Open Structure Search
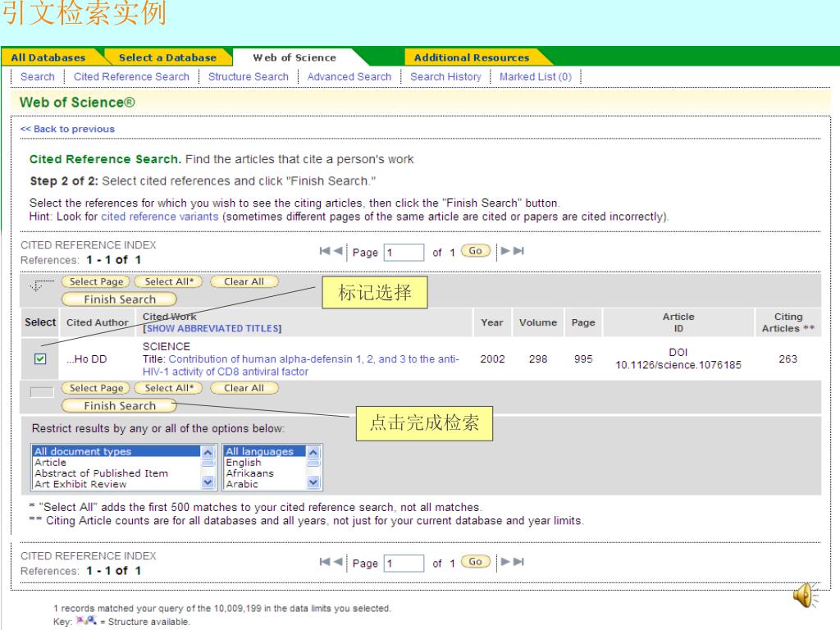Viewport: 840px width, 630px height. (x=248, y=76)
